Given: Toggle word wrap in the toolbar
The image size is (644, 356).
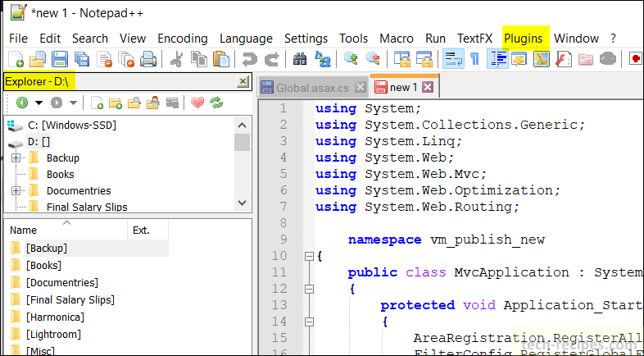Looking at the screenshot, I should pyautogui.click(x=453, y=59).
